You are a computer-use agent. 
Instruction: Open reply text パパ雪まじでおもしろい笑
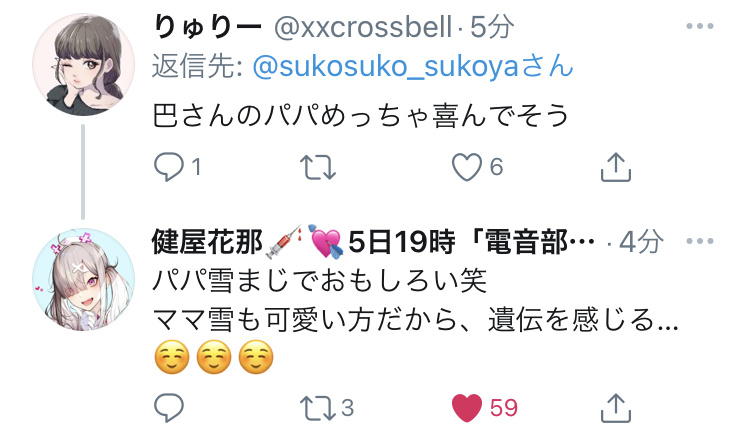pos(320,280)
